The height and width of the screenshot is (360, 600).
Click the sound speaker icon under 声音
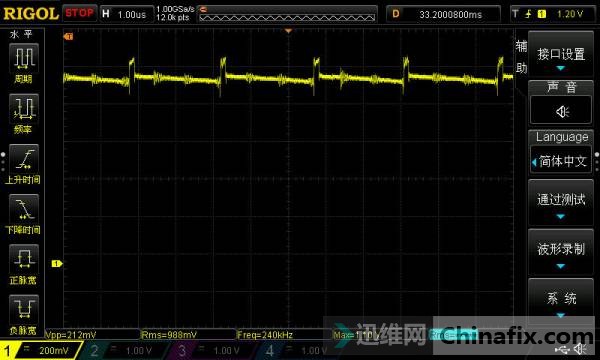(561, 111)
